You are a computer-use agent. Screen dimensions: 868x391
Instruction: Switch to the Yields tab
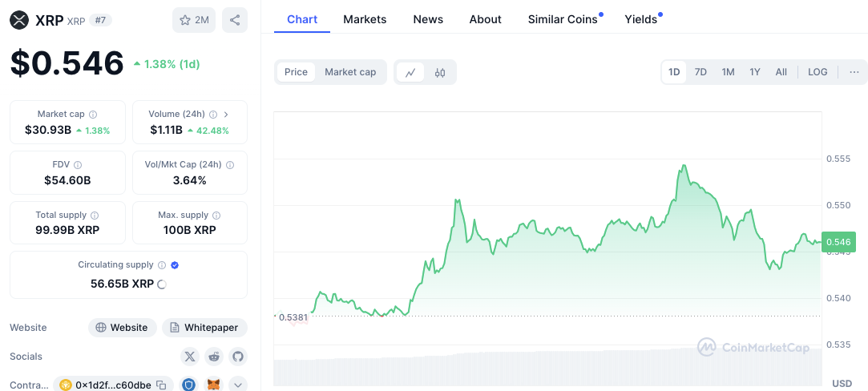coord(641,19)
